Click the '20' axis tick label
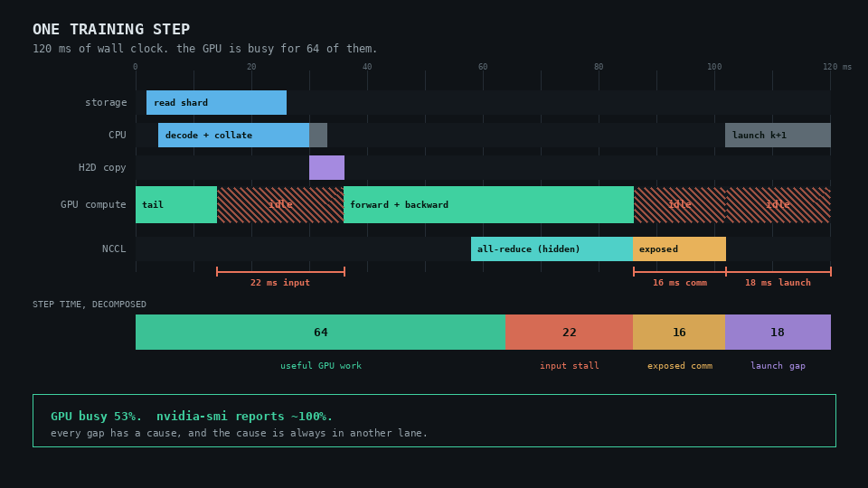Viewport: 868px width, 488px height. [251, 67]
